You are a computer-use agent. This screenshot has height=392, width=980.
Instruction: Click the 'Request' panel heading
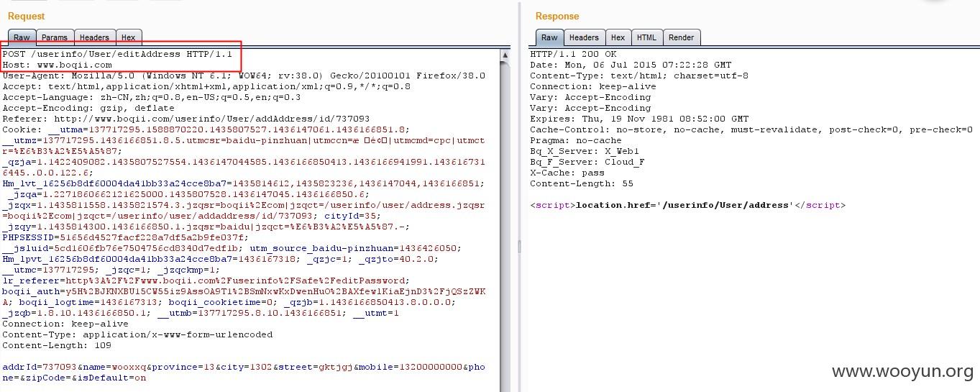pos(26,16)
